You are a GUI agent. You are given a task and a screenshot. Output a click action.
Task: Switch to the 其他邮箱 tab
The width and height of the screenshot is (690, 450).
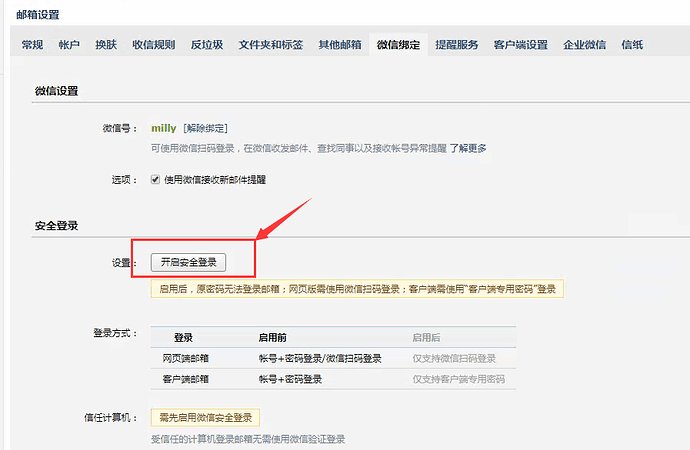point(339,45)
